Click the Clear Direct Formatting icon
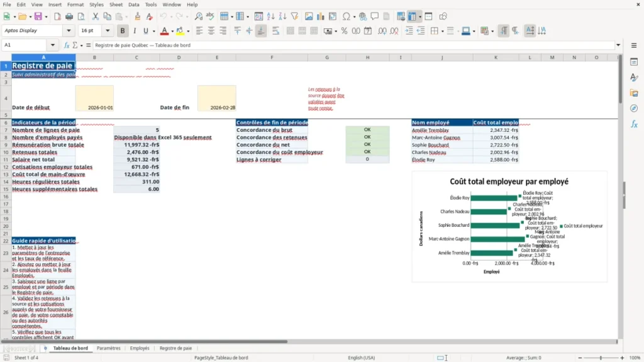The width and height of the screenshot is (644, 362). pos(150,16)
